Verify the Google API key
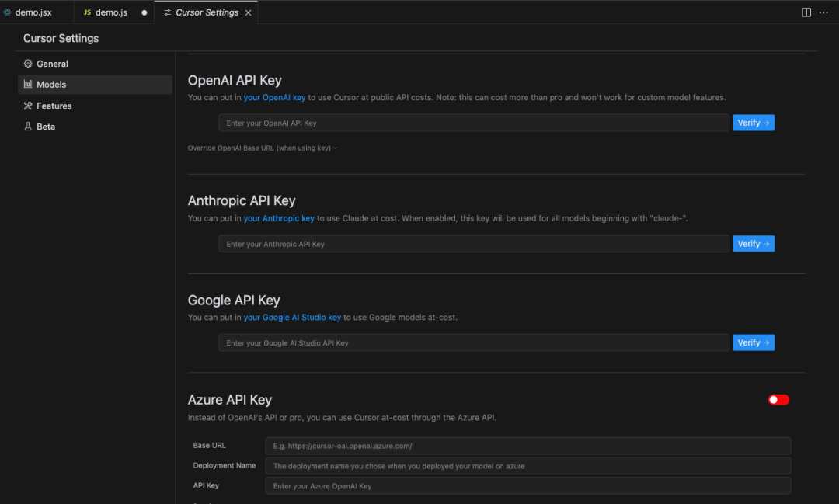 [x=754, y=343]
